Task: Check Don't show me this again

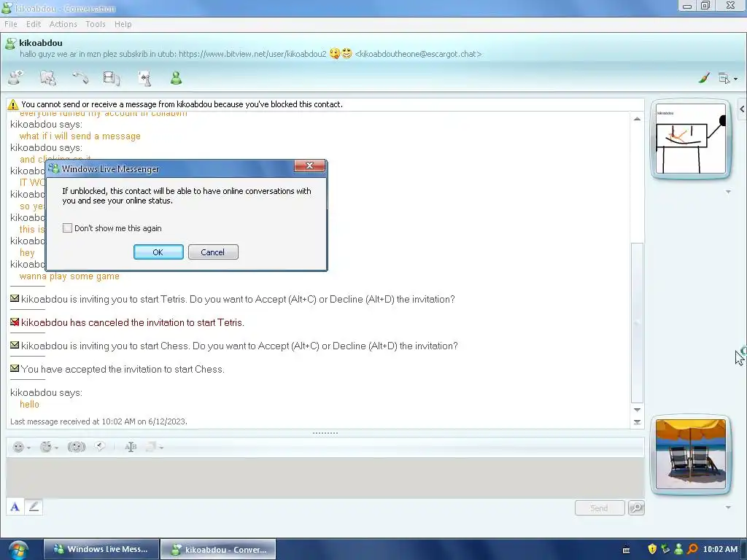Action: click(x=67, y=228)
